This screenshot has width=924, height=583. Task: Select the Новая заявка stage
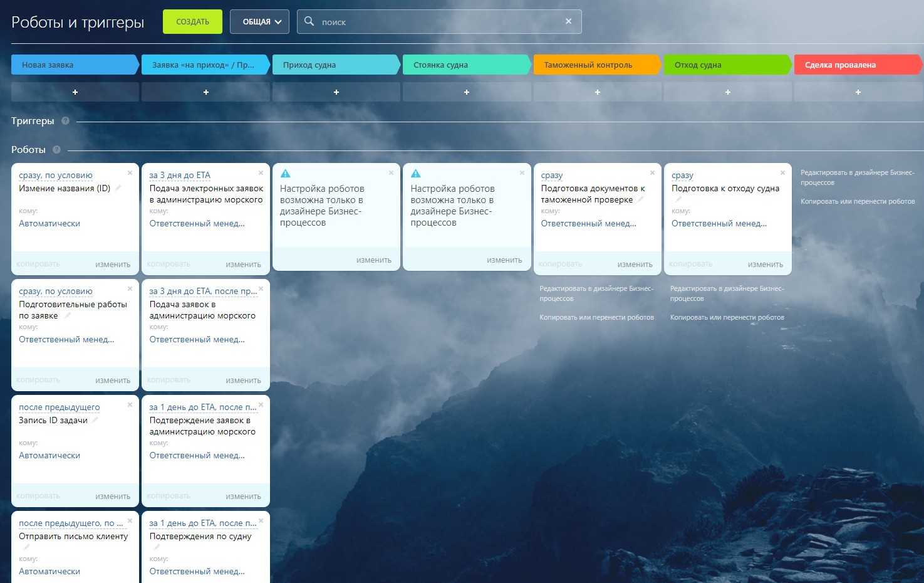point(75,65)
